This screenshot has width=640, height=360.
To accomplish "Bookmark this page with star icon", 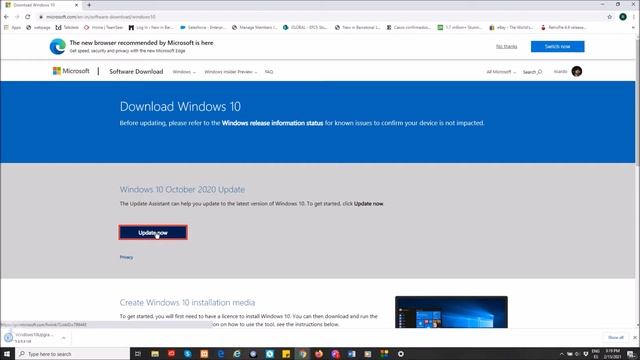I will 609,17.
